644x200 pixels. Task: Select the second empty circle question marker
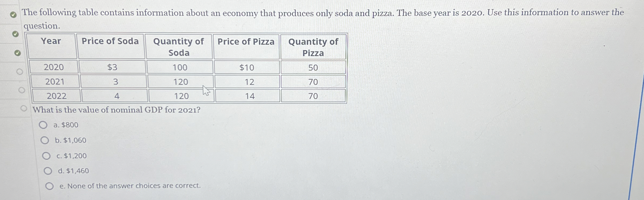[x=21, y=90]
